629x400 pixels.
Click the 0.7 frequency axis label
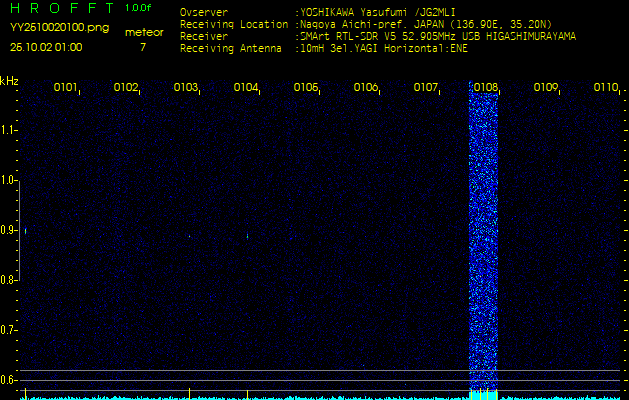tap(9, 329)
